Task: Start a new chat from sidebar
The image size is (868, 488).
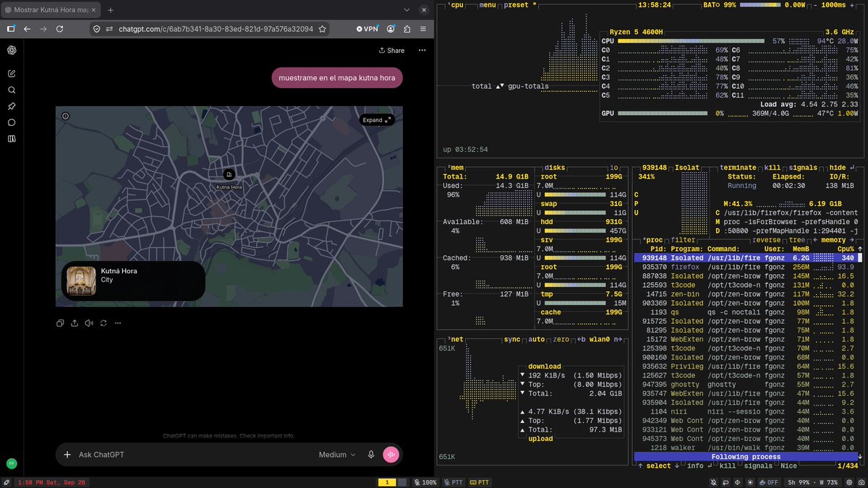Action: pos(12,74)
